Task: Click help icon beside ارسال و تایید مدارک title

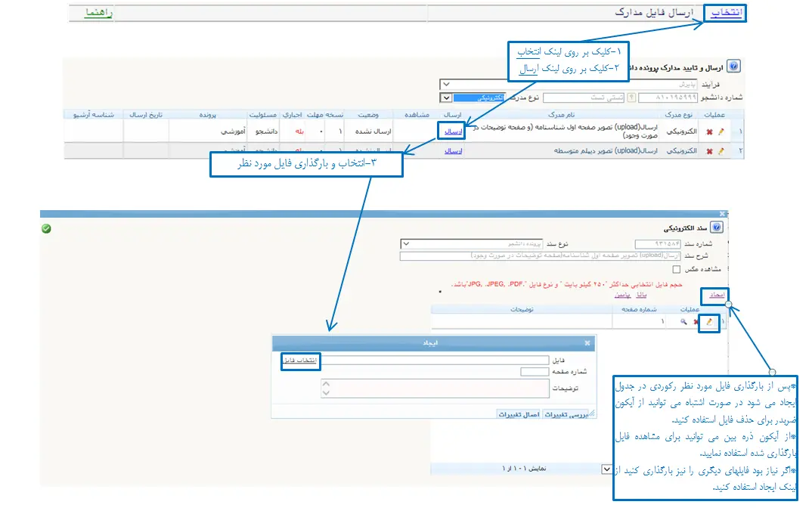Action: (733, 67)
